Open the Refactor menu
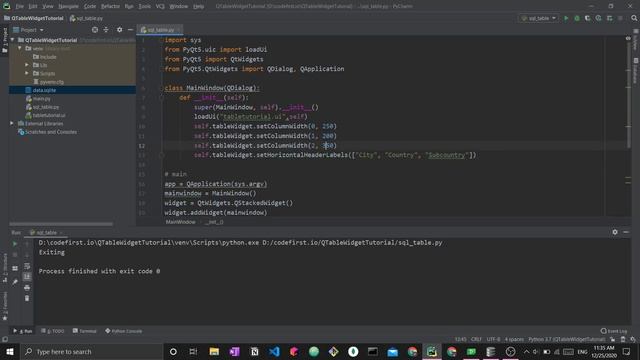Image resolution: width=640 pixels, height=360 pixels. click(x=110, y=7)
